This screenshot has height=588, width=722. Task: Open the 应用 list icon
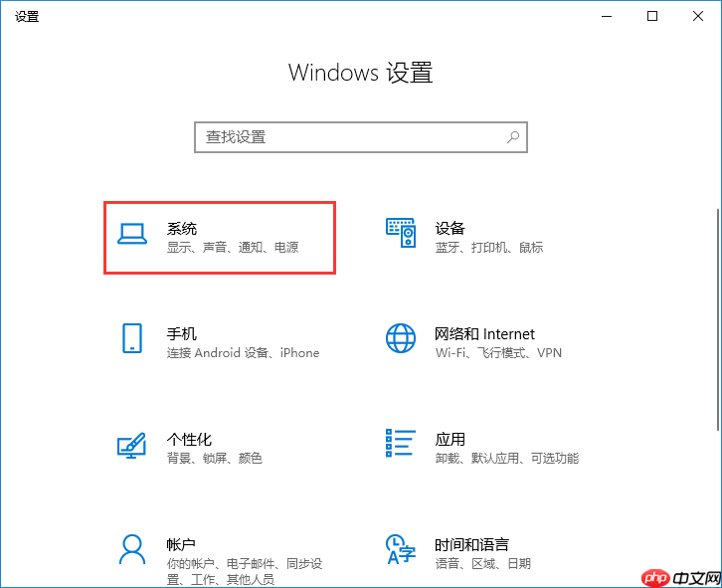coord(401,443)
